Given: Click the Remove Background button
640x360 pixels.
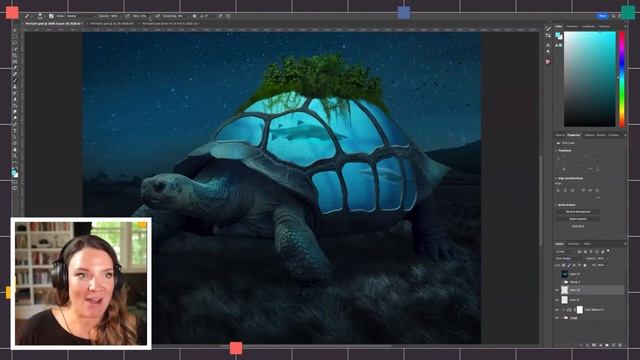Looking at the screenshot, I should coord(578,212).
